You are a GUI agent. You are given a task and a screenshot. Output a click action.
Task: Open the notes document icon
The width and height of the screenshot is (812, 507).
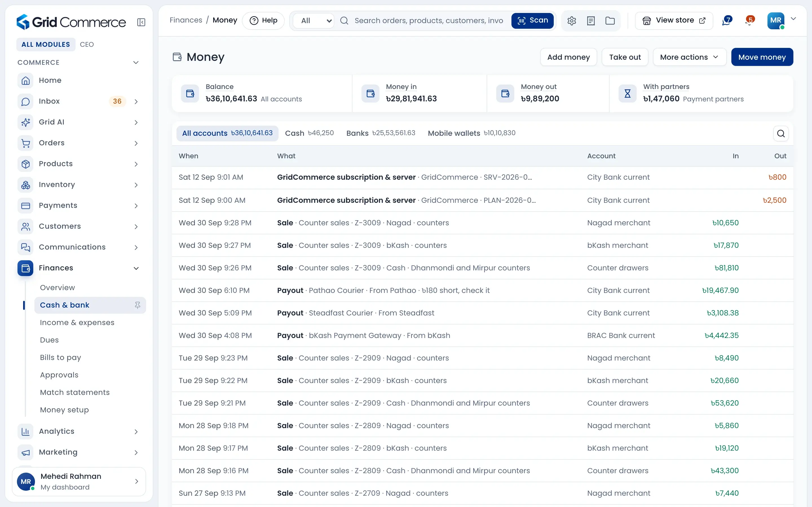(591, 21)
